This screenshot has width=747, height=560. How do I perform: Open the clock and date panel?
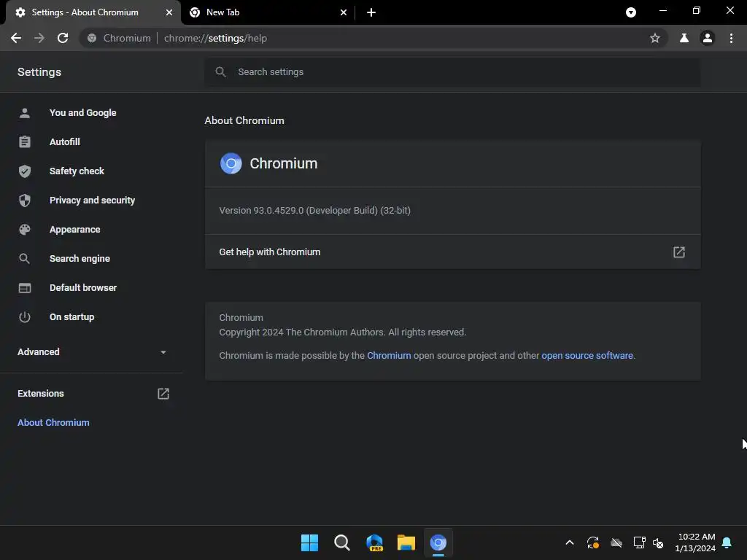(695, 542)
